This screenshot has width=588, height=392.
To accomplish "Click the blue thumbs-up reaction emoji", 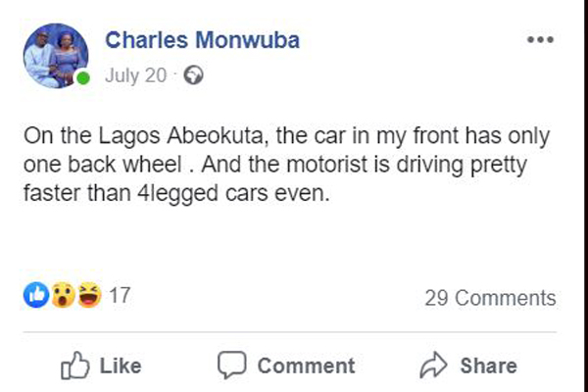I will point(36,296).
